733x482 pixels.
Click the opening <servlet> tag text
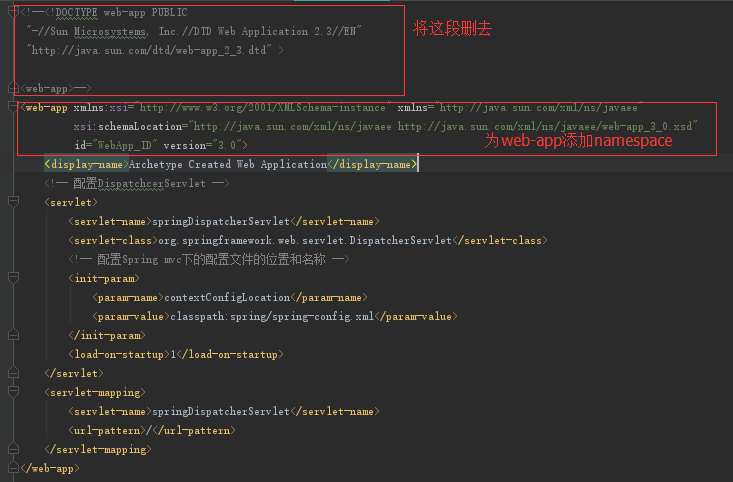point(71,202)
